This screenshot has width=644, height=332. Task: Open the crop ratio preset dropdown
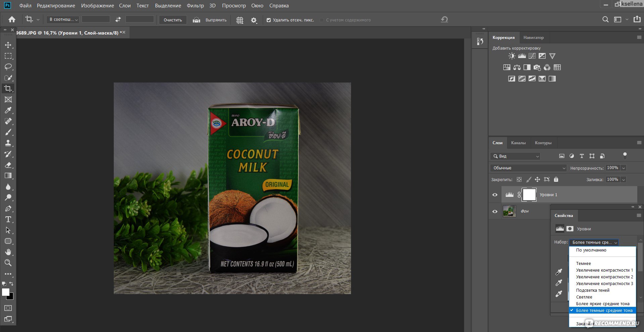[x=63, y=19]
